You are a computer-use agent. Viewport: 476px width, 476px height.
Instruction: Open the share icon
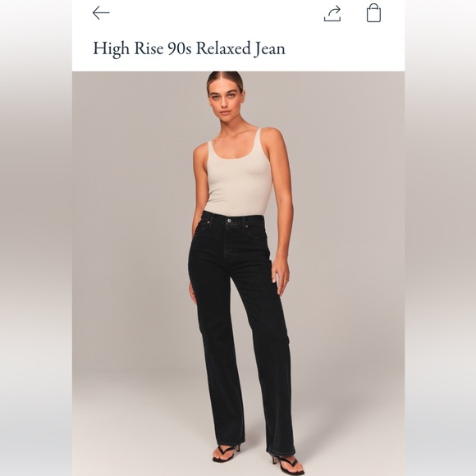tap(332, 14)
